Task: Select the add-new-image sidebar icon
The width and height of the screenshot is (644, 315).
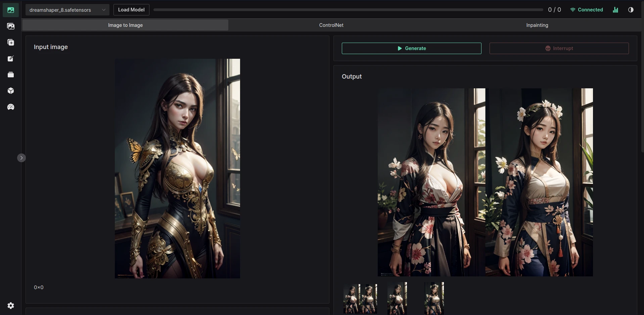Action: pos(11,42)
